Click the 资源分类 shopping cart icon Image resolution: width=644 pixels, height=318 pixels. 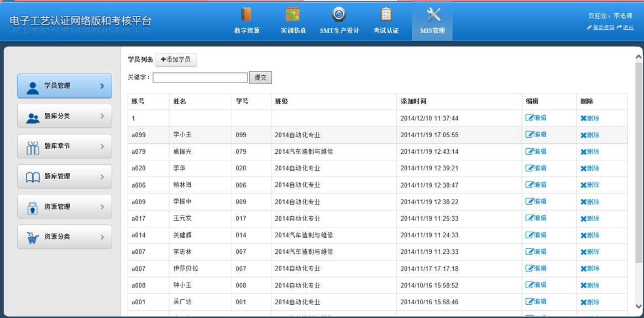pos(33,237)
